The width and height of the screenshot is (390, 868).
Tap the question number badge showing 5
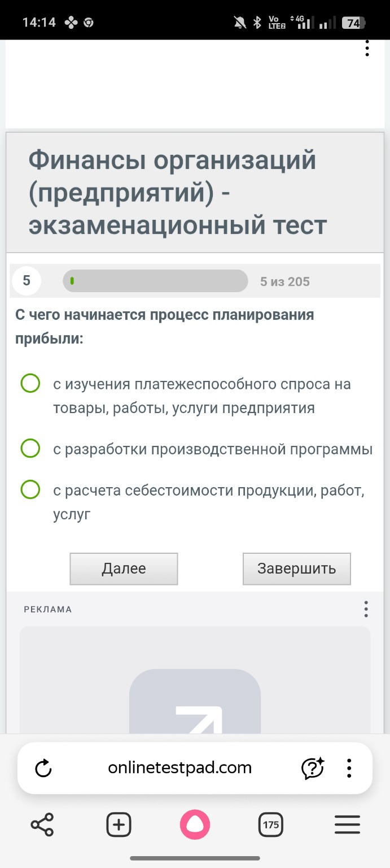(26, 280)
